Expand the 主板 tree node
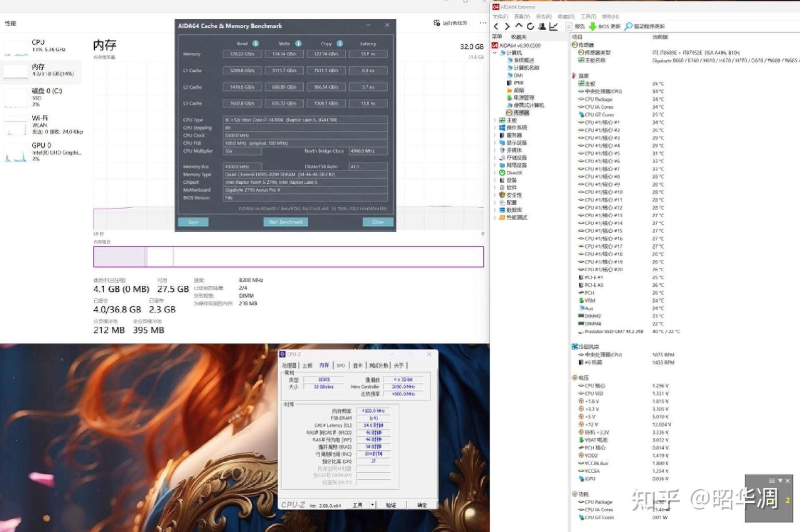Image resolution: width=800 pixels, height=532 pixels. pyautogui.click(x=495, y=120)
